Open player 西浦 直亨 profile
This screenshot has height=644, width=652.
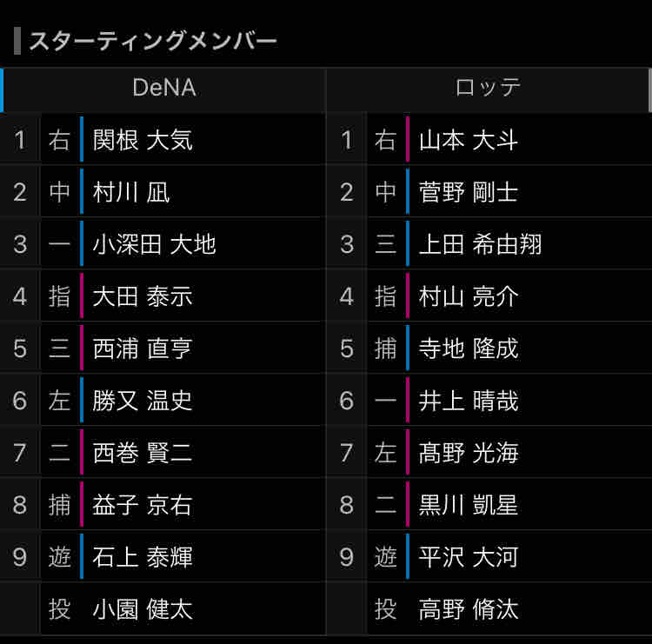[143, 349]
